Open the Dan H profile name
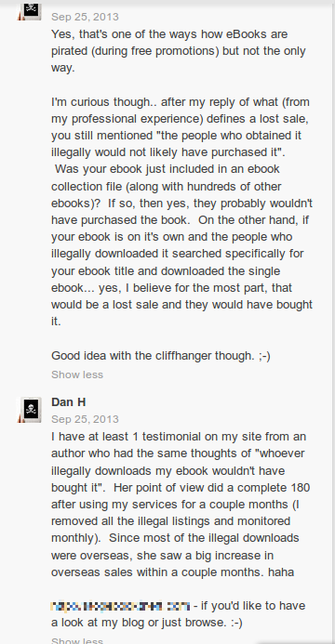The image size is (335, 644). coord(69,402)
